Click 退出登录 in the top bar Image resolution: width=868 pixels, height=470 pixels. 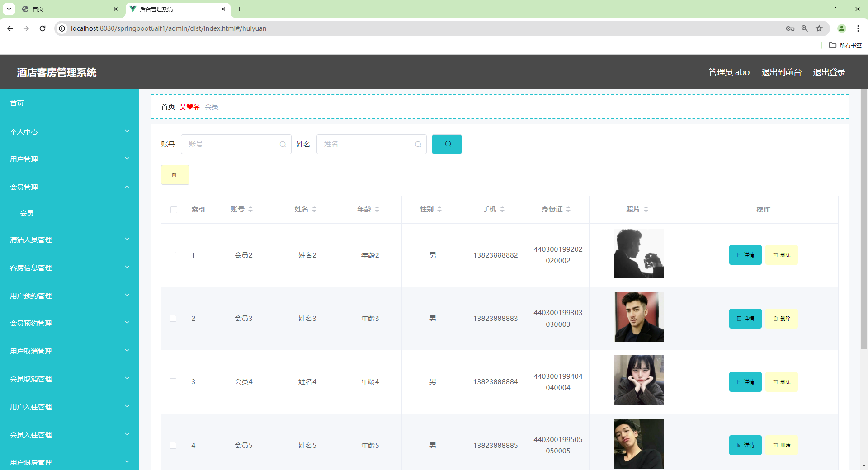[x=829, y=72]
